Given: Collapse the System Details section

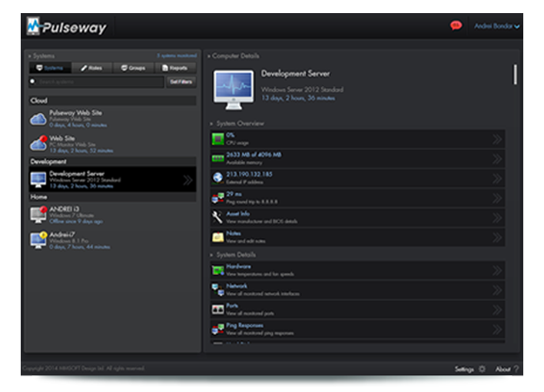Looking at the screenshot, I should (x=211, y=255).
